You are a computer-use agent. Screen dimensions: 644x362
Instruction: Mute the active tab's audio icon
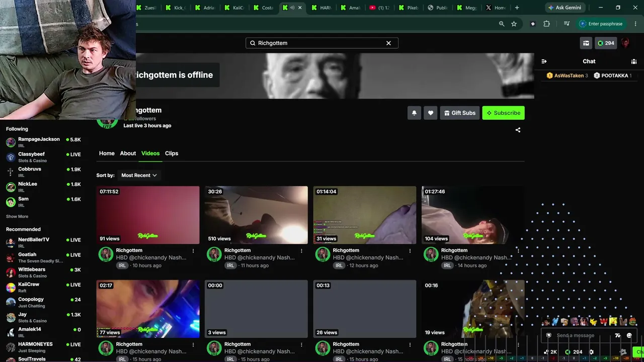coord(292,8)
